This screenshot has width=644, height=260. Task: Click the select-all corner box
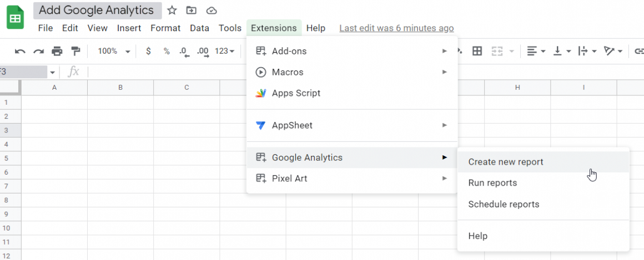[9, 87]
